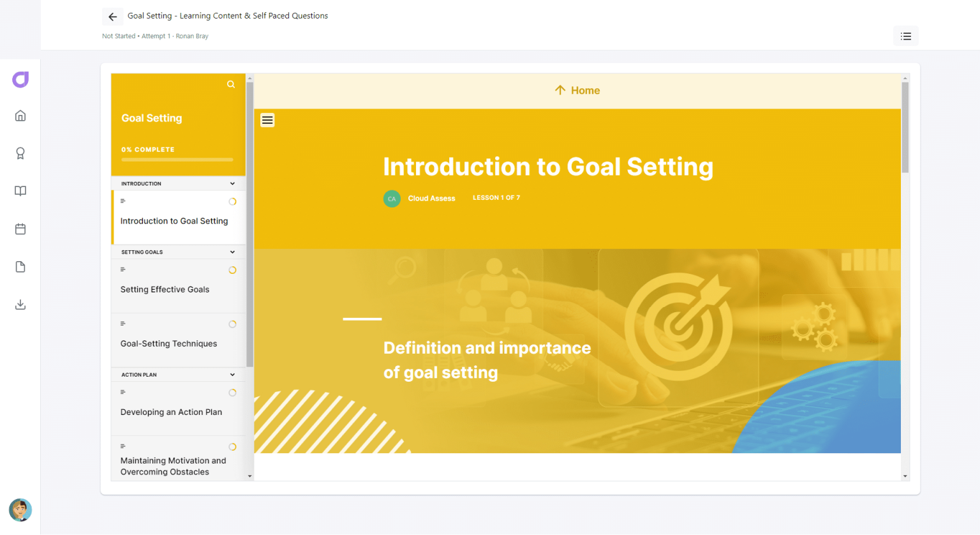The height and width of the screenshot is (535, 980).
Task: Click the 0% complete progress bar
Action: tap(177, 160)
